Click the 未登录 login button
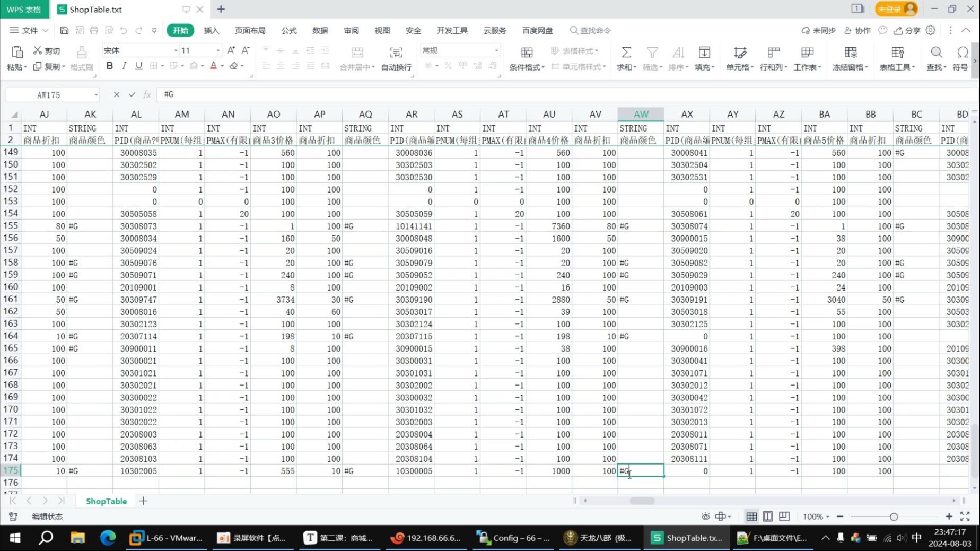This screenshot has width=980, height=551. (x=897, y=9)
